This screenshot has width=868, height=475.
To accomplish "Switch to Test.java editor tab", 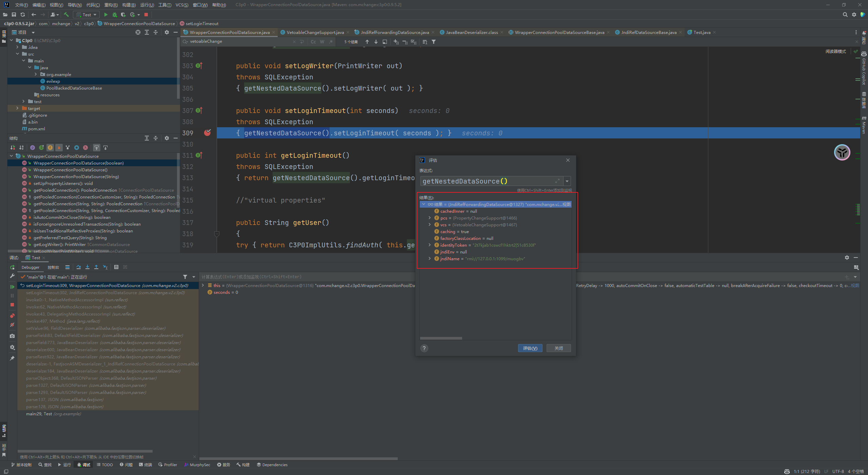I will 702,32.
